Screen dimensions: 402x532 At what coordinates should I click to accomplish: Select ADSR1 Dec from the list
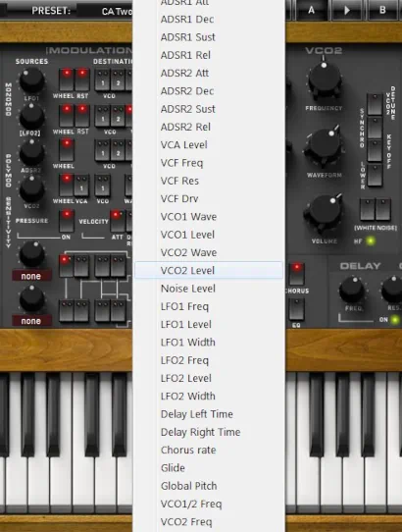209,20
